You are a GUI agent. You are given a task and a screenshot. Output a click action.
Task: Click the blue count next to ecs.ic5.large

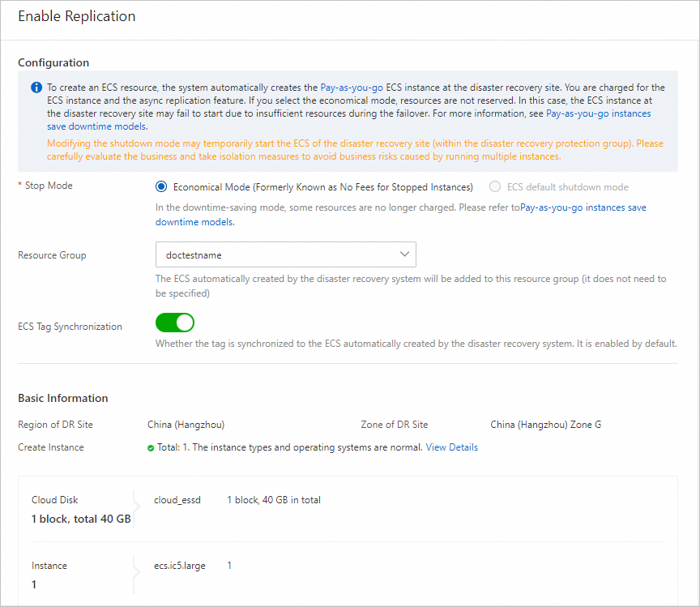point(229,566)
